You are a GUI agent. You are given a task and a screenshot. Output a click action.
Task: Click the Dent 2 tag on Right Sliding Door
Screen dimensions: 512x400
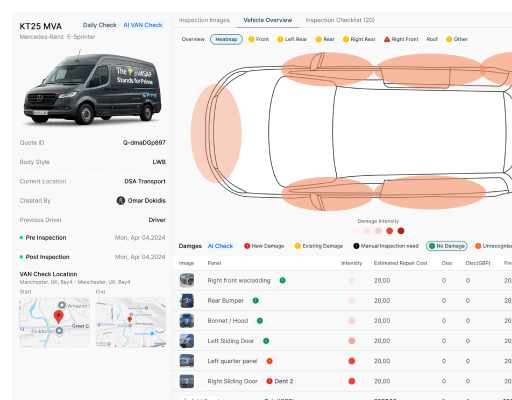pyautogui.click(x=280, y=381)
